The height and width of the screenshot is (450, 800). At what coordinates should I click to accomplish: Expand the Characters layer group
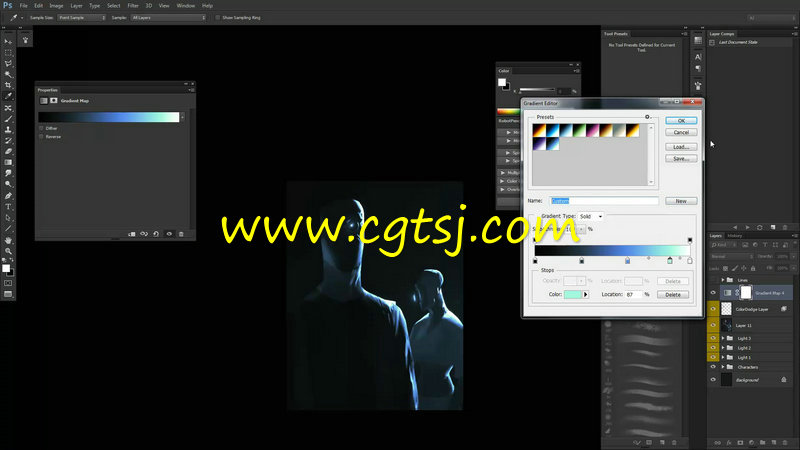723,367
